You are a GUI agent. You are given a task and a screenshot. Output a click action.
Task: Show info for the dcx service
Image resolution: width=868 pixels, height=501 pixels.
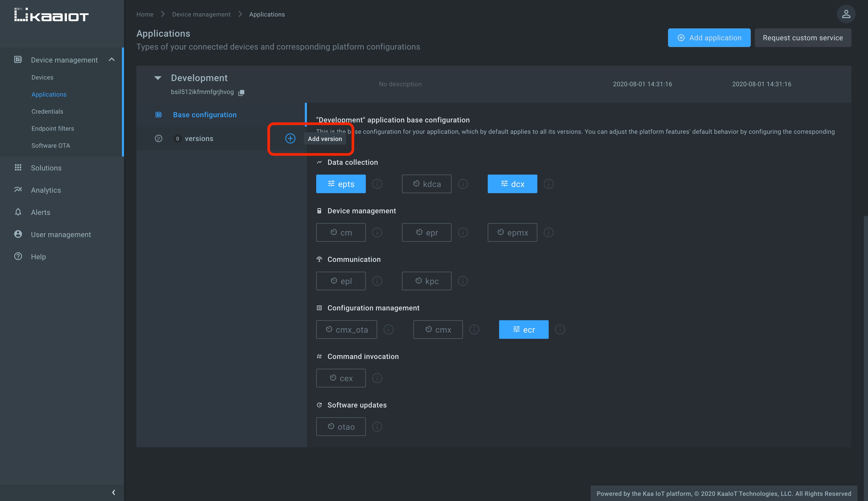pyautogui.click(x=549, y=184)
